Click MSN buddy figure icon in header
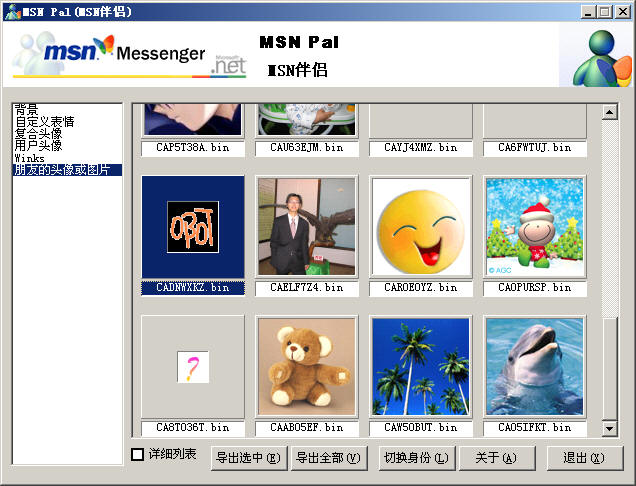This screenshot has height=486, width=636. (600, 58)
